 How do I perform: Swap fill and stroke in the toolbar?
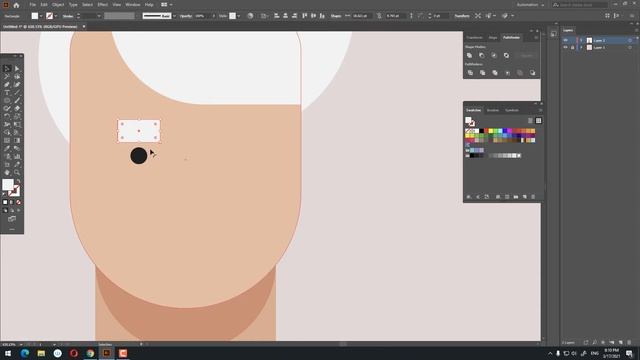click(18, 182)
